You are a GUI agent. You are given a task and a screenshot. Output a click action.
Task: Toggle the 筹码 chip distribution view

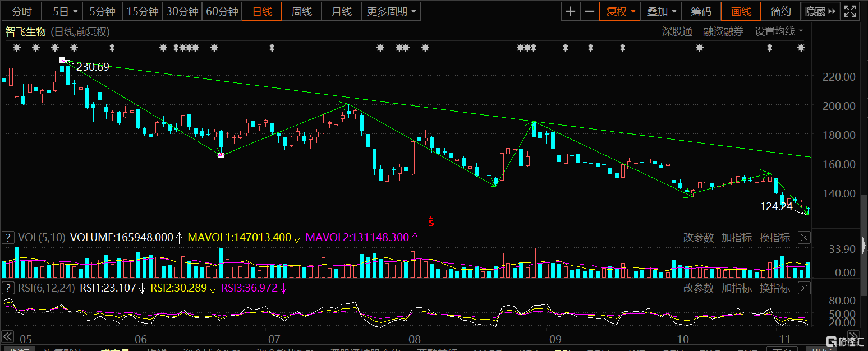click(x=701, y=11)
